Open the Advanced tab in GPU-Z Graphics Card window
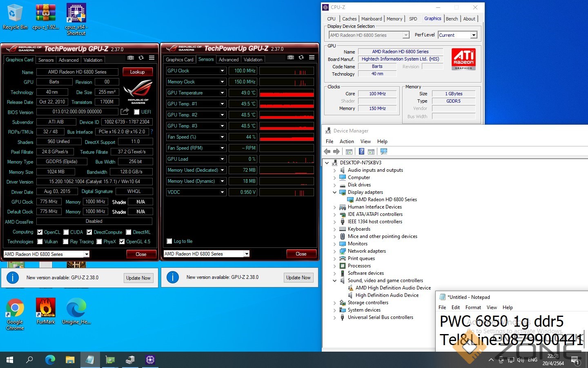This screenshot has height=368, width=588. 69,60
